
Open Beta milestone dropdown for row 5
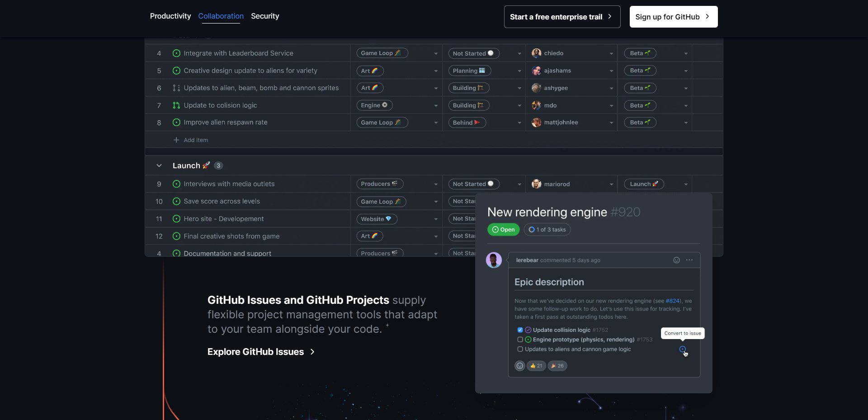pyautogui.click(x=686, y=71)
